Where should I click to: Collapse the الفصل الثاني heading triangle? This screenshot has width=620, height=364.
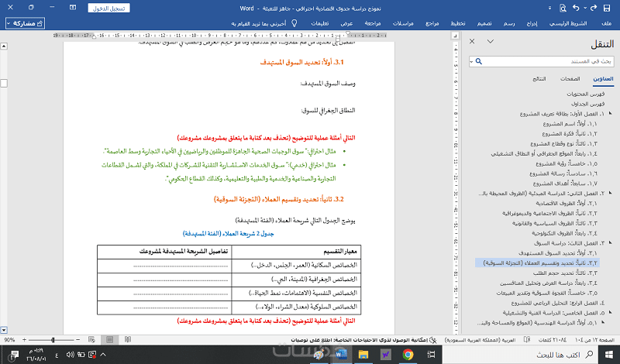611,193
